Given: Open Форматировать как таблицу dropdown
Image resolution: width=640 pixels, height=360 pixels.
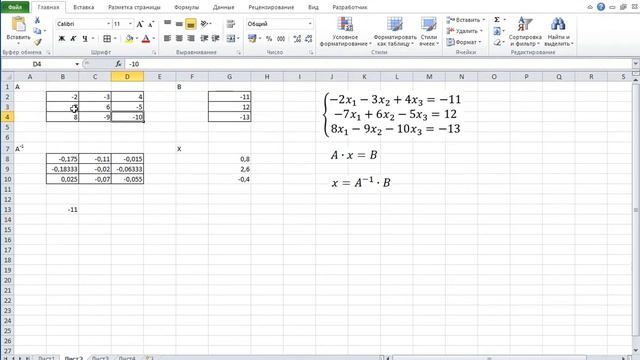Looking at the screenshot, I should tap(395, 31).
